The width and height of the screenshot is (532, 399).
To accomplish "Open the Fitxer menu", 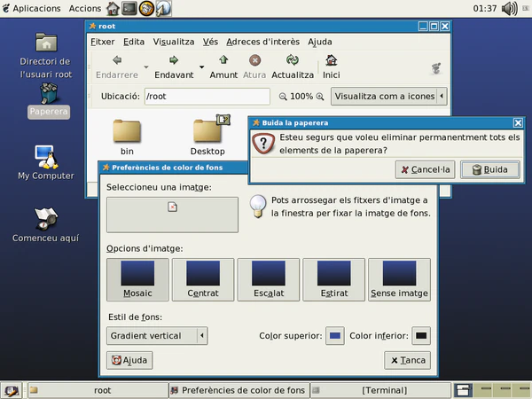I will point(103,42).
